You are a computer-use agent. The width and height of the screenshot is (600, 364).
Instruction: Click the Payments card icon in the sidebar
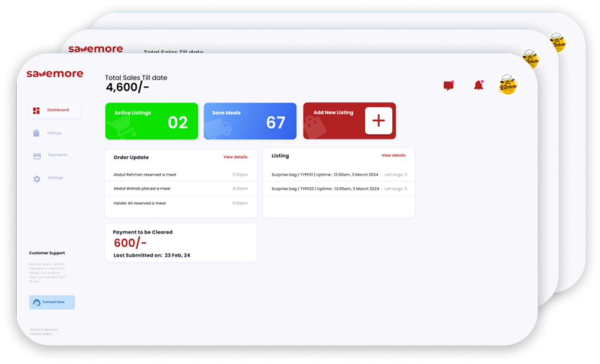(37, 155)
